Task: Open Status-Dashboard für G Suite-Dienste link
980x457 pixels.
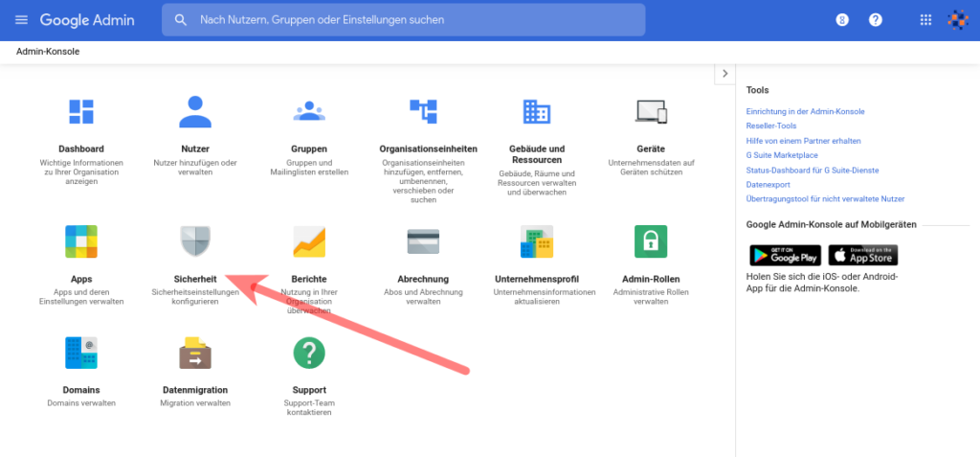Action: coord(813,171)
